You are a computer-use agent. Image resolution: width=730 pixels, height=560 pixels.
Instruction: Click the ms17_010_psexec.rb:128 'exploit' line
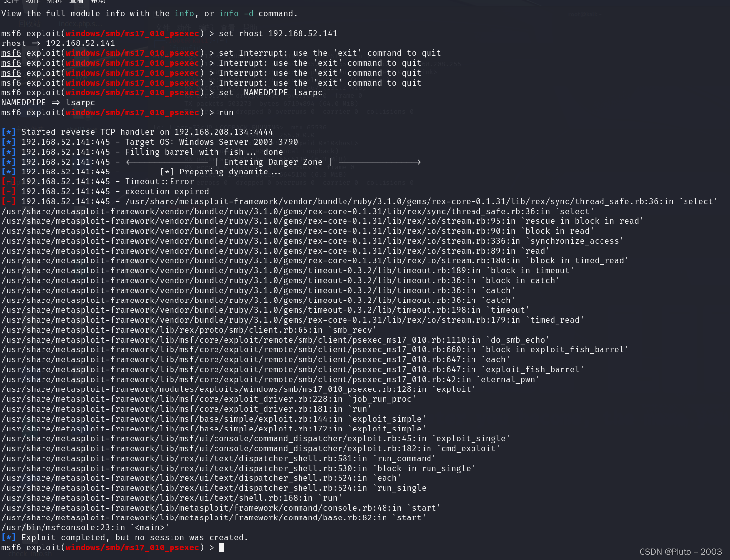coord(238,389)
